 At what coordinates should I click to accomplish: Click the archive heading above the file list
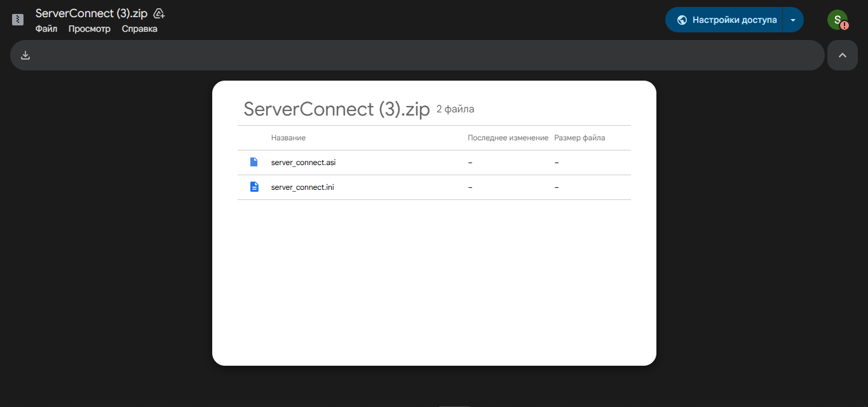click(337, 109)
